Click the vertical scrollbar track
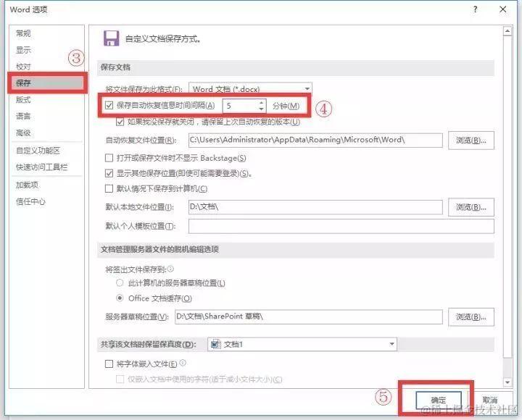The height and width of the screenshot is (420, 522). pos(507,368)
